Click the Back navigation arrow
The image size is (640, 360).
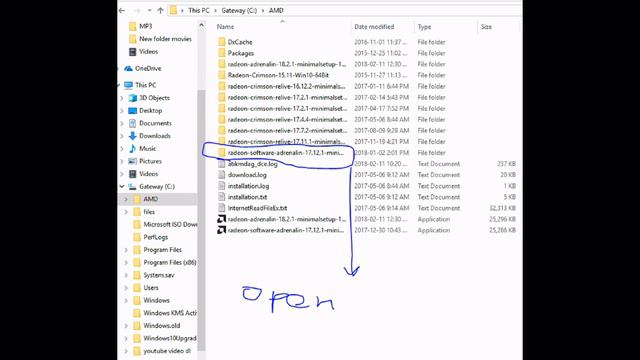pyautogui.click(x=122, y=11)
